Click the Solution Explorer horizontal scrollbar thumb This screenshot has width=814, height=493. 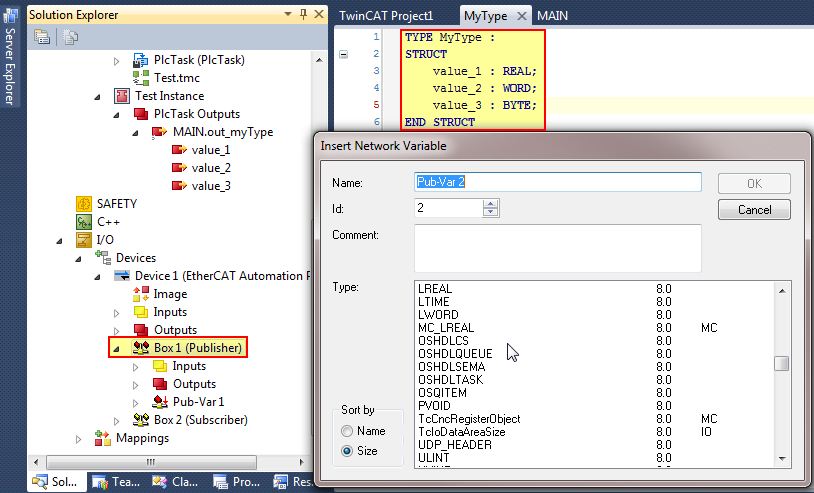151,462
